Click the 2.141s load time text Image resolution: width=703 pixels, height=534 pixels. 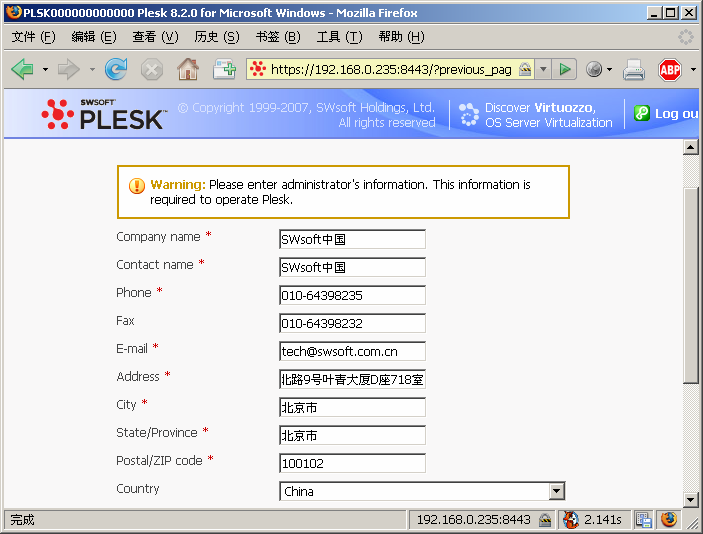point(603,520)
